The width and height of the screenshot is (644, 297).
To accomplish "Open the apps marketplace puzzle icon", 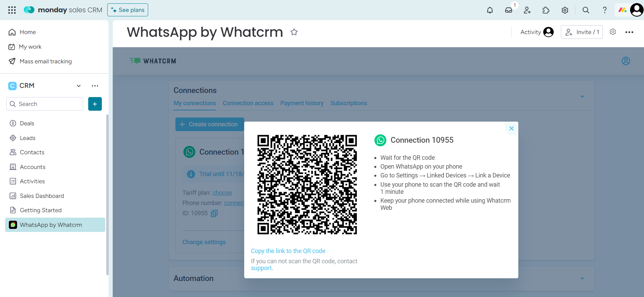I will coord(546,10).
